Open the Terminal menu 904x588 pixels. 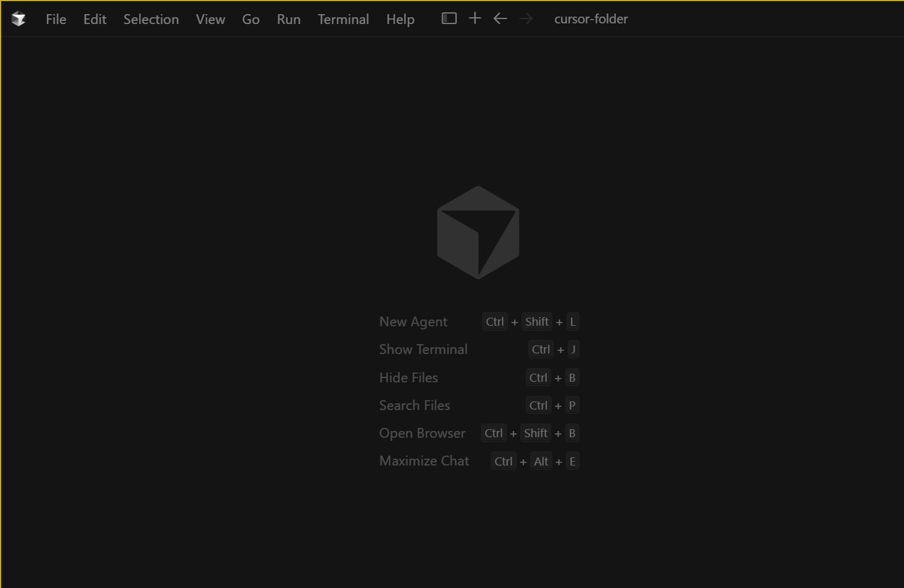(x=344, y=19)
